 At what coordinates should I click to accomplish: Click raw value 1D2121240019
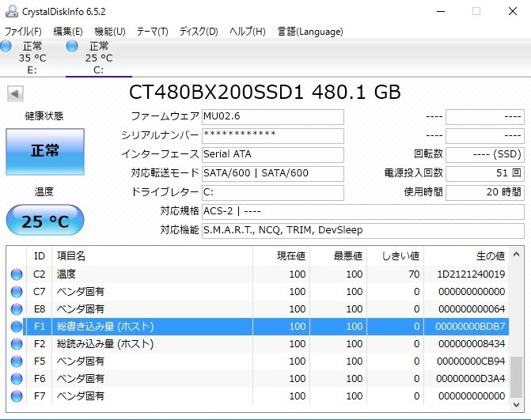pyautogui.click(x=471, y=274)
